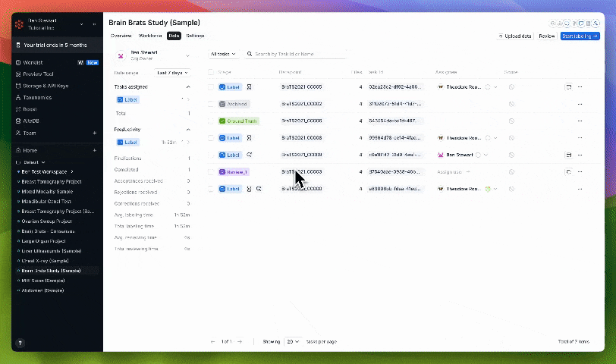Image resolution: width=616 pixels, height=364 pixels.
Task: Switch to the Overview tab
Action: 121,36
